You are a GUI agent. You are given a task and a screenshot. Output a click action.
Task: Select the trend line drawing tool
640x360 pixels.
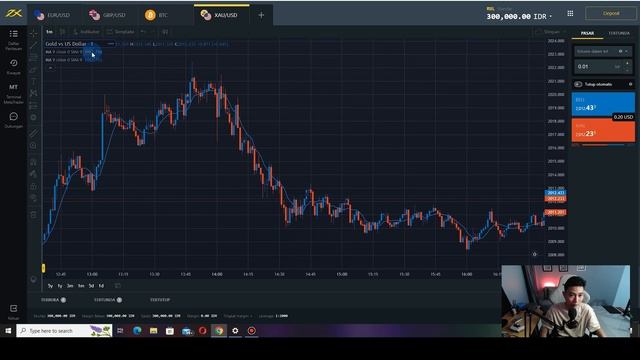(x=34, y=45)
